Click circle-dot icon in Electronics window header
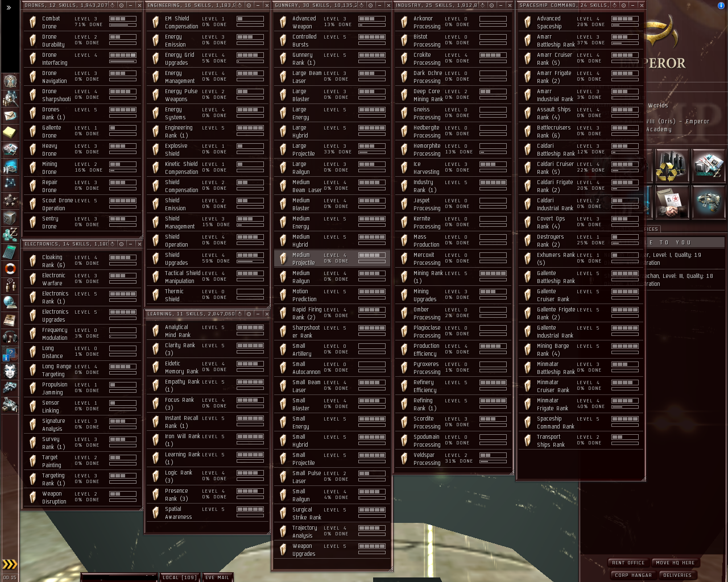 click(x=121, y=244)
